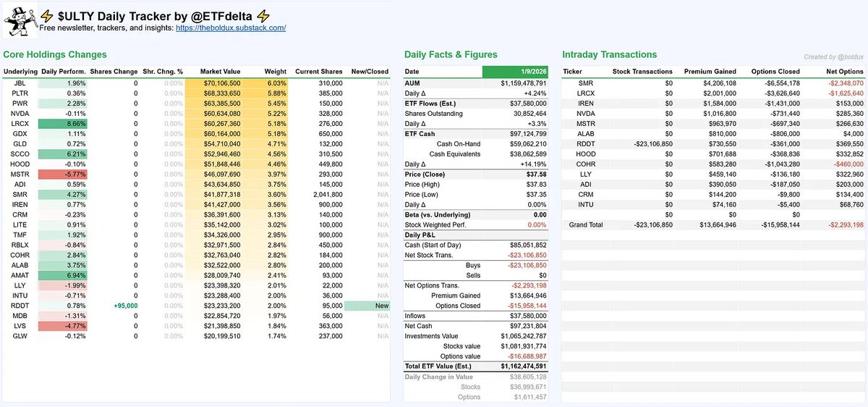Select the Inflows label

pyautogui.click(x=416, y=316)
